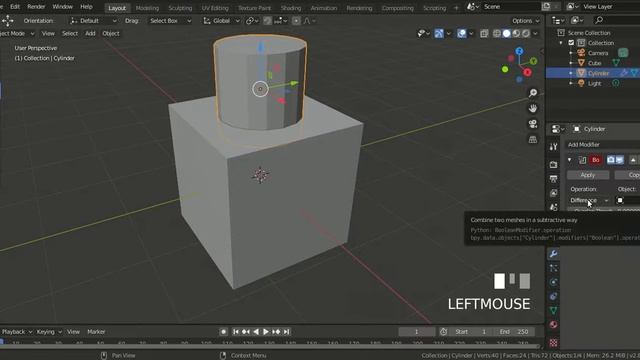Select Cube in the outliner
The height and width of the screenshot is (360, 640).
point(594,63)
